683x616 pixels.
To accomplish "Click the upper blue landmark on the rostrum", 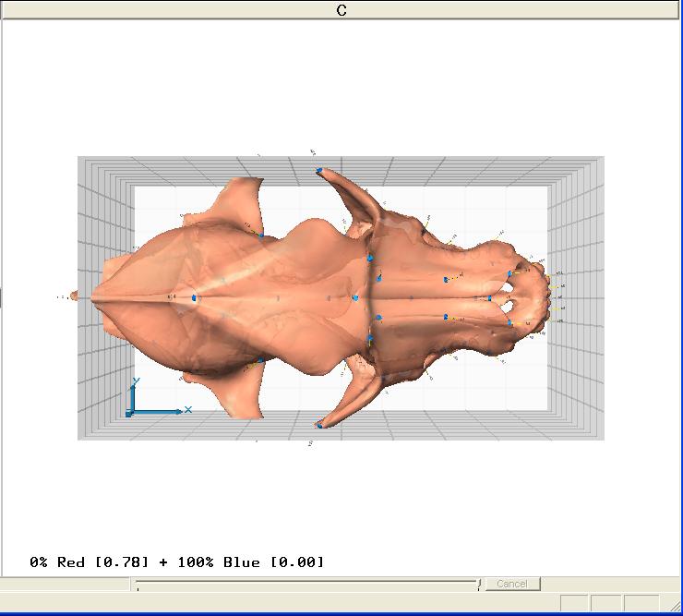I will click(x=446, y=278).
